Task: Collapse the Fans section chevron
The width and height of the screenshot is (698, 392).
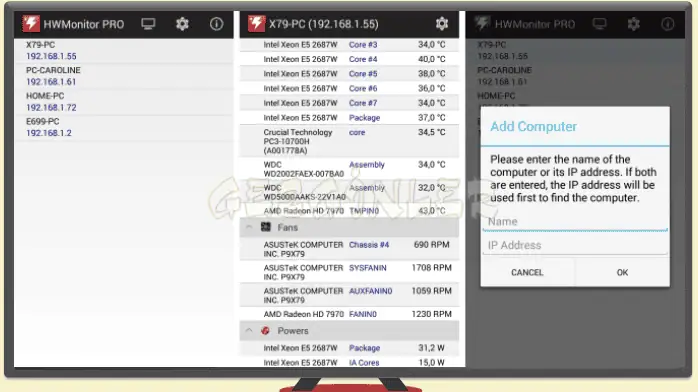Action: point(249,227)
